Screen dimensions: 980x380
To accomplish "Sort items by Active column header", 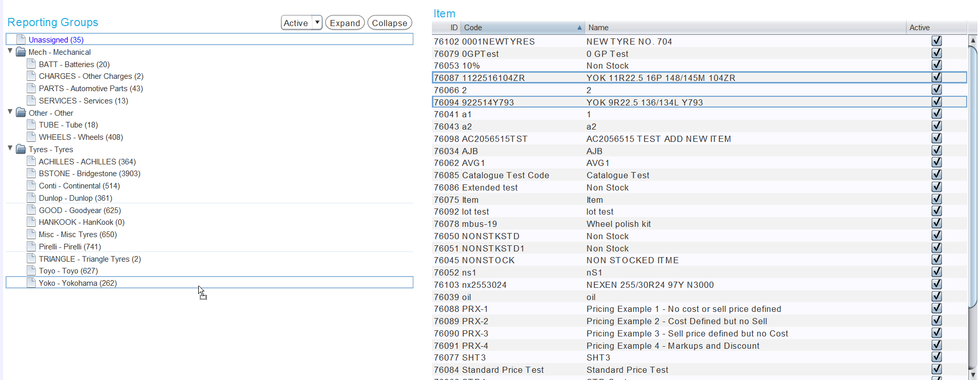I will coord(936,28).
